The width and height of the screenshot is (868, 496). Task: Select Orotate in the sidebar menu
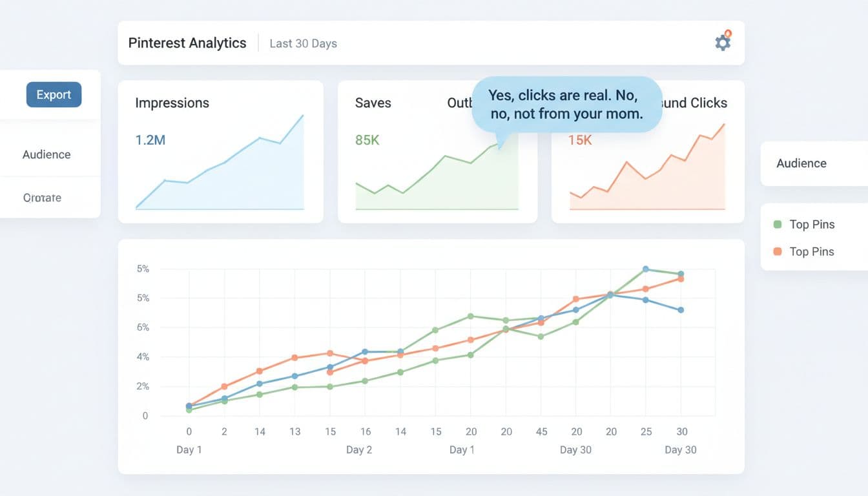pyautogui.click(x=41, y=198)
